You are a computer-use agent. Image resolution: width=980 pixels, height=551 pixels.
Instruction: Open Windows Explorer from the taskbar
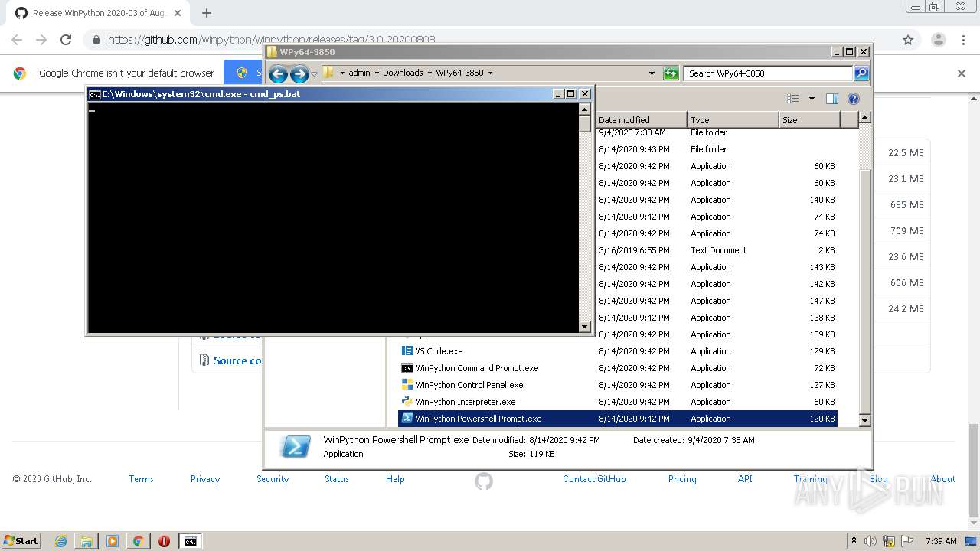(87, 541)
